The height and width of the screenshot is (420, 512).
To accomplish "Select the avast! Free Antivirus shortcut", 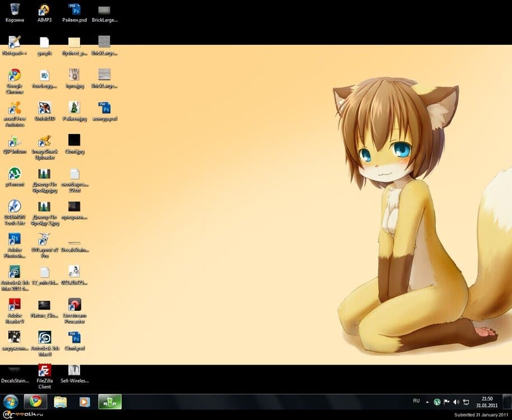I will [x=15, y=108].
